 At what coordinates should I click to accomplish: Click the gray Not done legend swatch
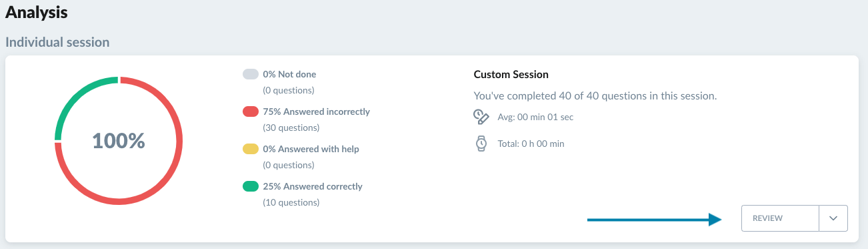click(x=251, y=74)
